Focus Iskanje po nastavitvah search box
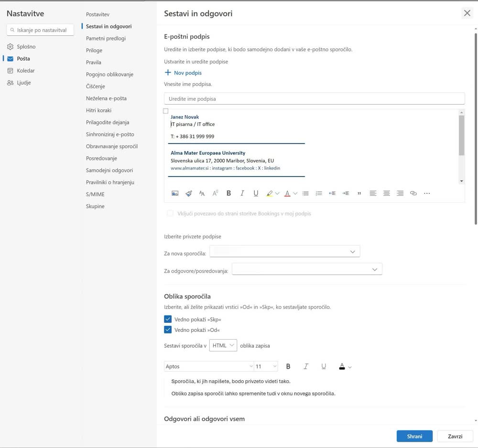478x448 pixels. [40, 30]
